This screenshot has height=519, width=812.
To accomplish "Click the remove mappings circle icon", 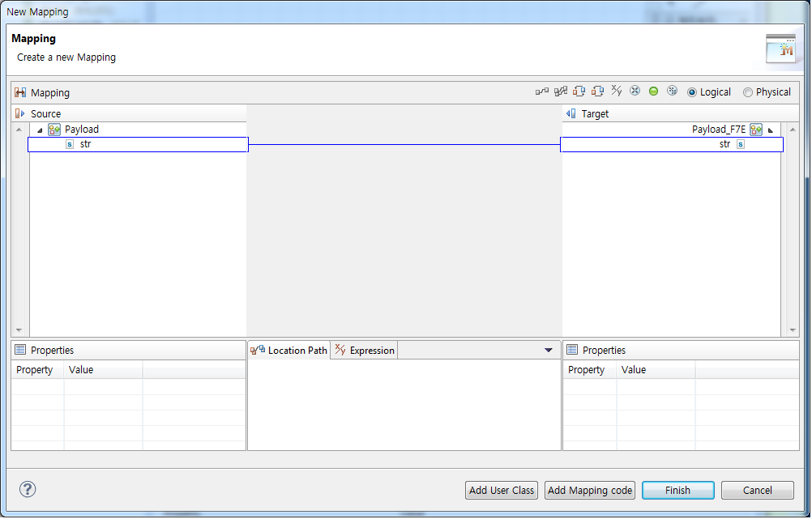I will (x=635, y=91).
